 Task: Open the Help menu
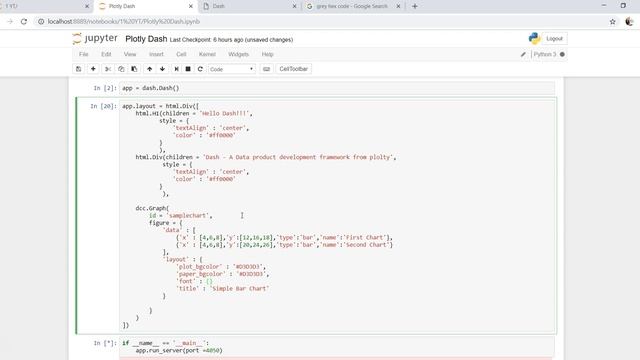[x=267, y=54]
